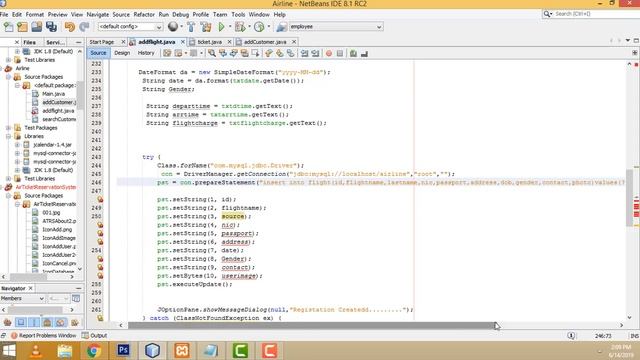This screenshot has width=640, height=360.
Task: Switch editor to Source view
Action: click(98, 53)
